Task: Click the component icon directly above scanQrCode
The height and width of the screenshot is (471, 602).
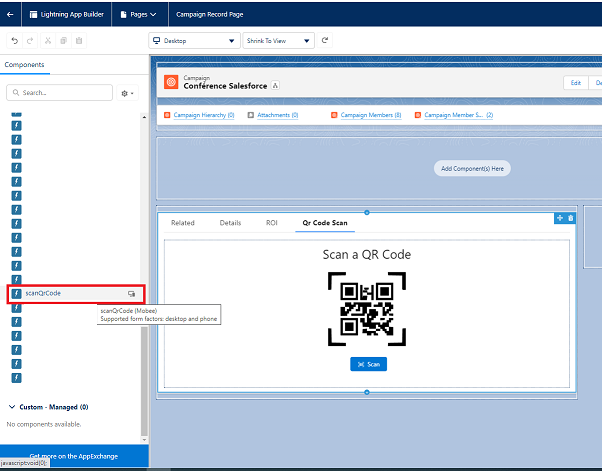Action: pyautogui.click(x=16, y=279)
